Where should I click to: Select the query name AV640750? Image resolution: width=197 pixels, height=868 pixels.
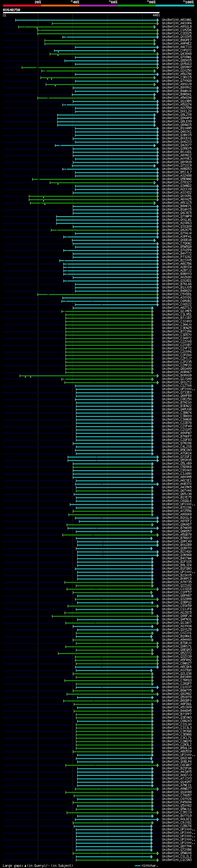click(x=11, y=10)
